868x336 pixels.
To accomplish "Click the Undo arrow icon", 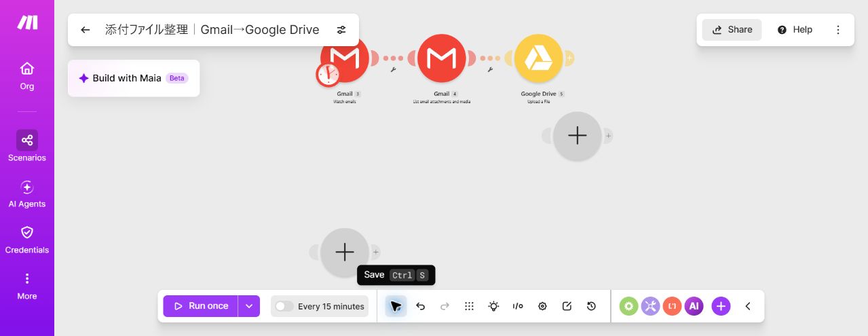I will (420, 306).
